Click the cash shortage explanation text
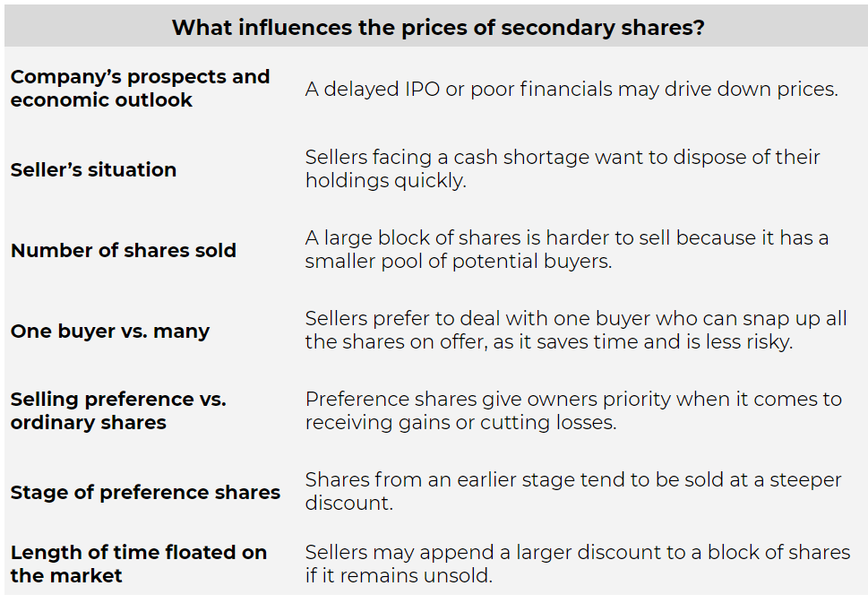Image resolution: width=868 pixels, height=603 pixels. 563,168
